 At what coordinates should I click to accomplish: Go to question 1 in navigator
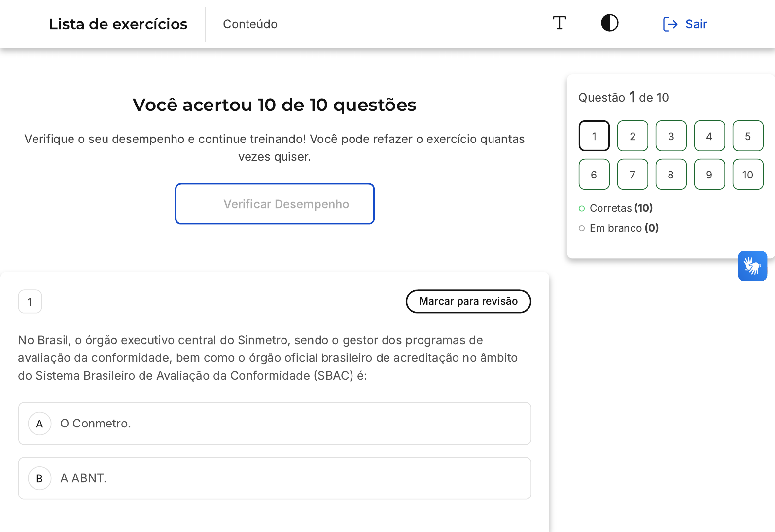click(x=594, y=136)
